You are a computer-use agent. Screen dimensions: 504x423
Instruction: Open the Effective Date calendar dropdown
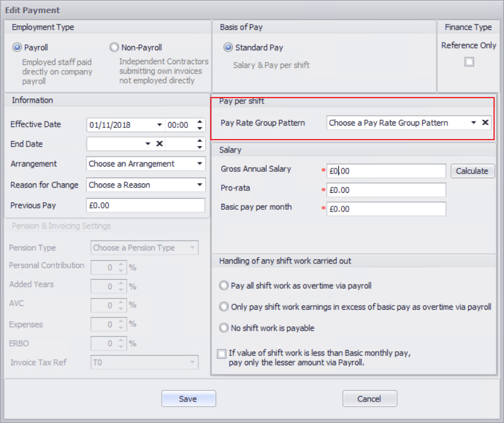[x=159, y=125]
